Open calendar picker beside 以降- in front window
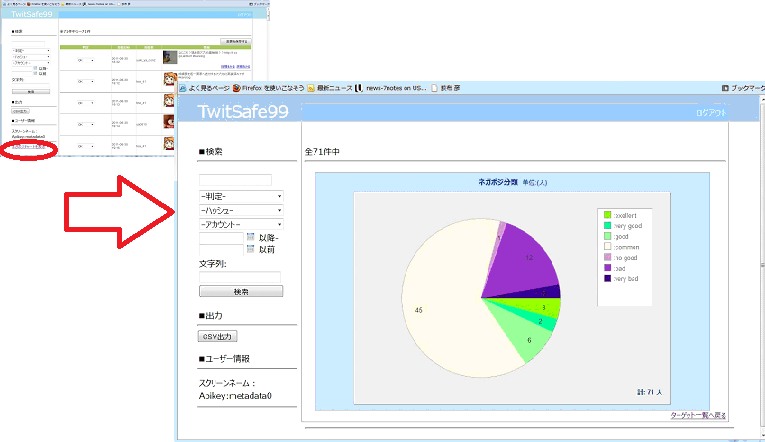This screenshot has width=765, height=442. pos(250,237)
